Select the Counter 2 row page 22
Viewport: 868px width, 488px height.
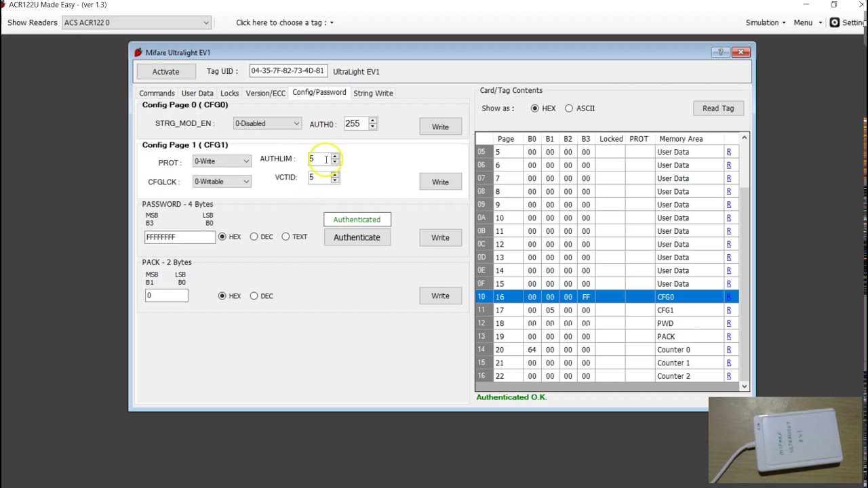(607, 376)
